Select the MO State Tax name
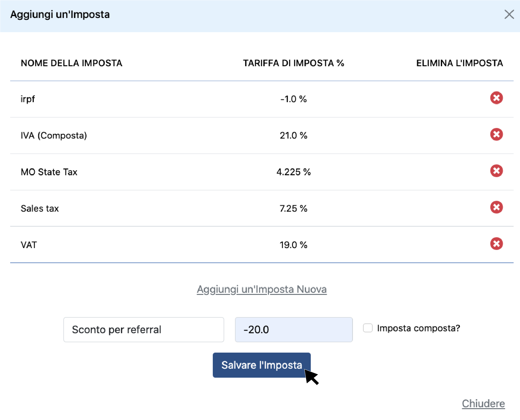This screenshot has width=520, height=420. coord(49,172)
